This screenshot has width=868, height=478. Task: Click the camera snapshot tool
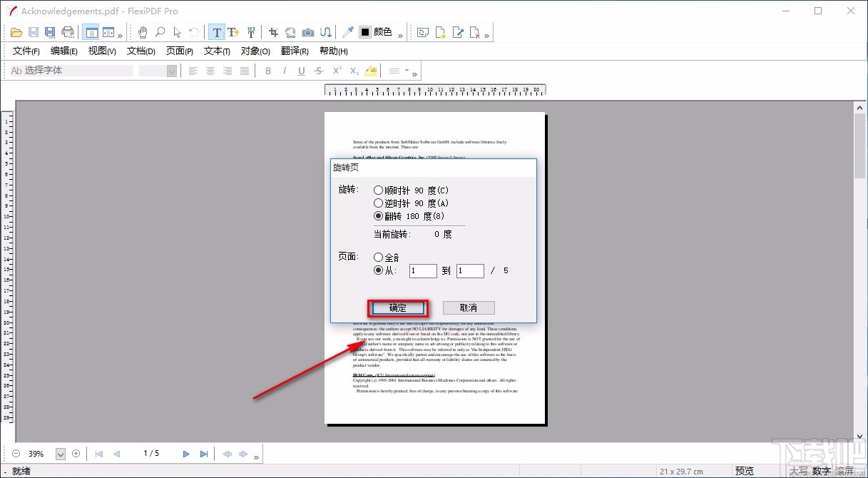[308, 32]
